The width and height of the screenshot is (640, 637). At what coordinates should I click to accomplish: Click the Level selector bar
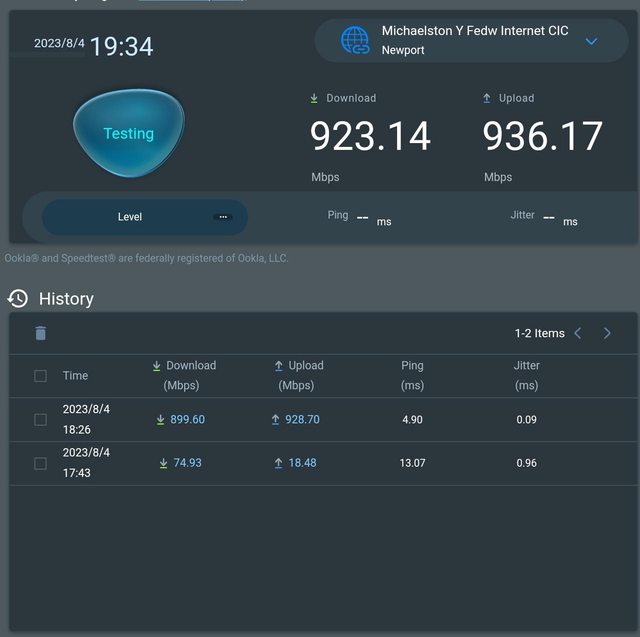point(144,217)
